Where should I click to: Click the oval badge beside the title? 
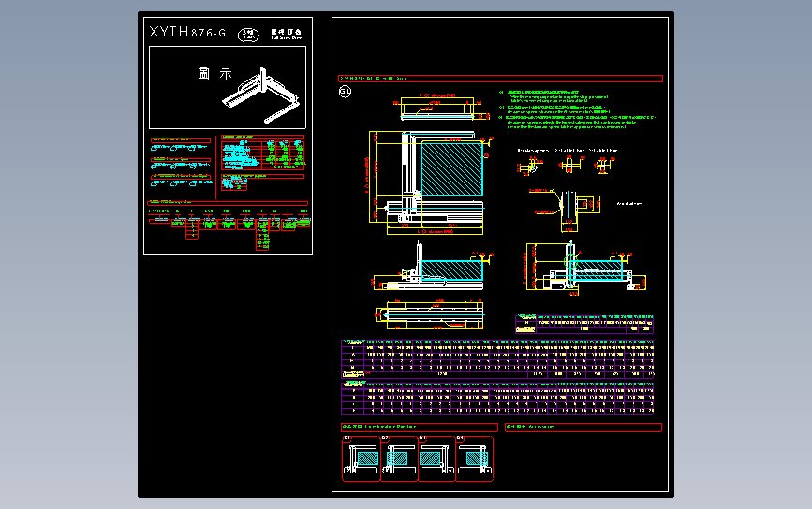tap(248, 35)
